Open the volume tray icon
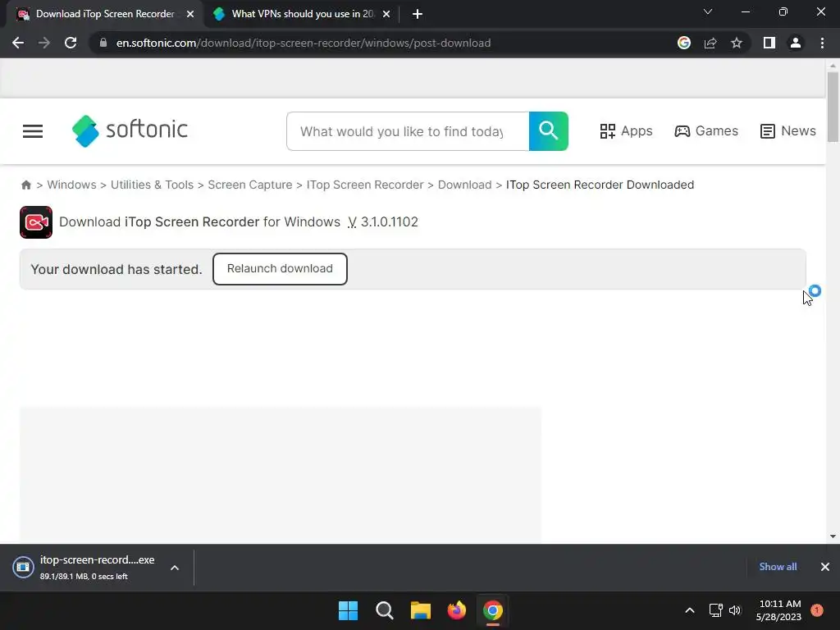The height and width of the screenshot is (630, 840). (735, 610)
